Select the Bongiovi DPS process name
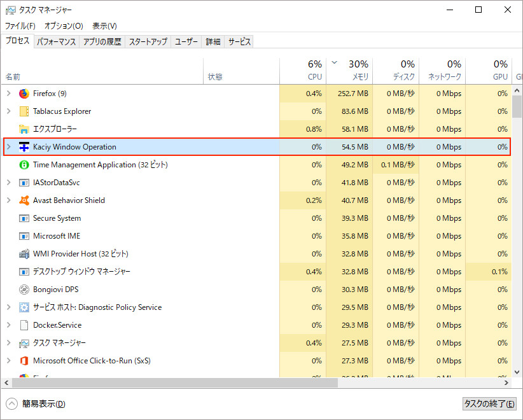The width and height of the screenshot is (523, 420). tap(56, 290)
